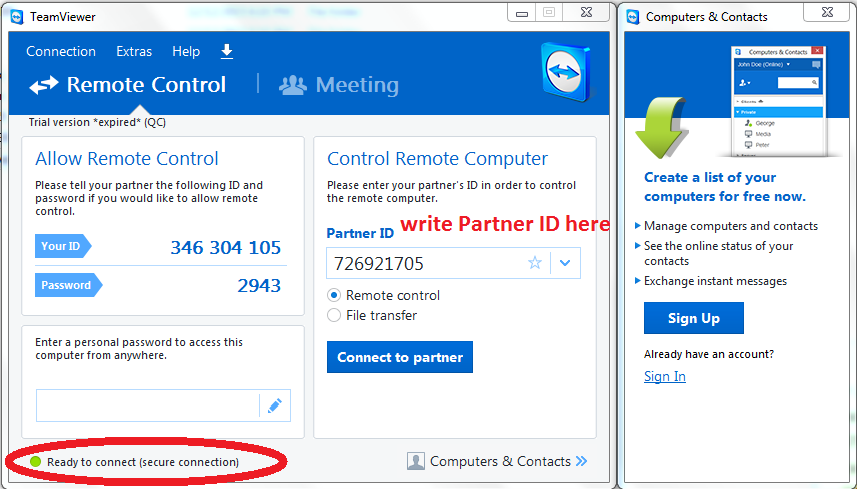Expand the Partner ID history dropdown

coord(565,263)
